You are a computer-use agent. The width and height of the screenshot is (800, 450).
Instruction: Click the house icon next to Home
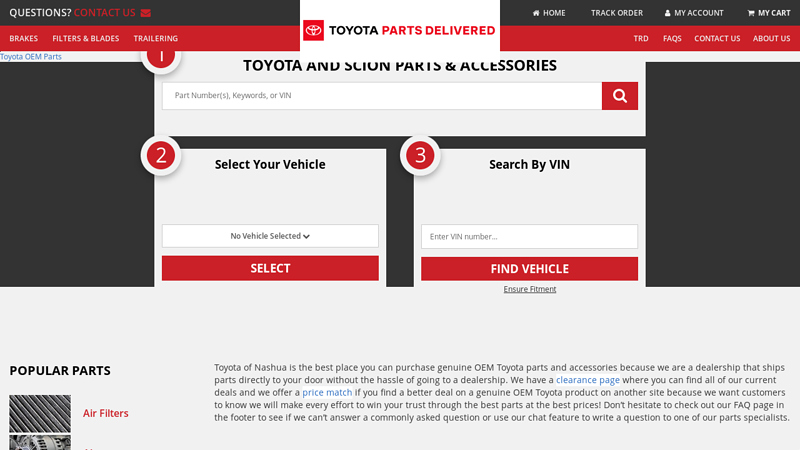coord(536,13)
